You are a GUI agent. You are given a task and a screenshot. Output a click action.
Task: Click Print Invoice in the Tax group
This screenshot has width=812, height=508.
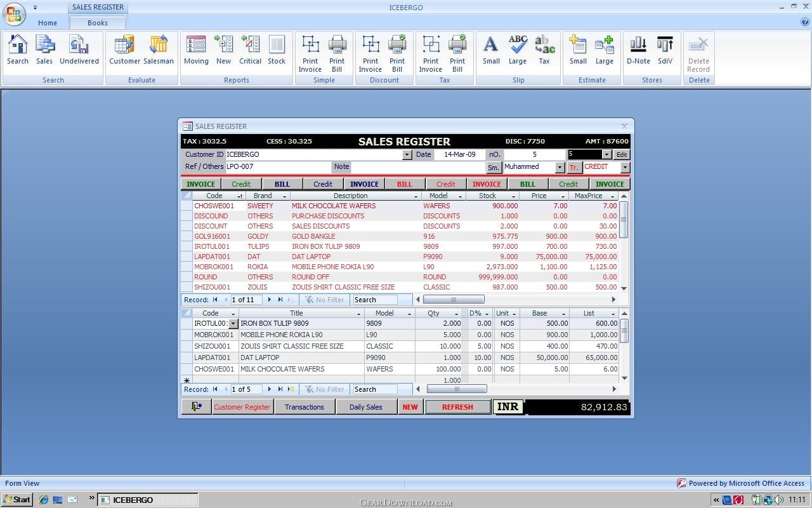click(x=431, y=54)
